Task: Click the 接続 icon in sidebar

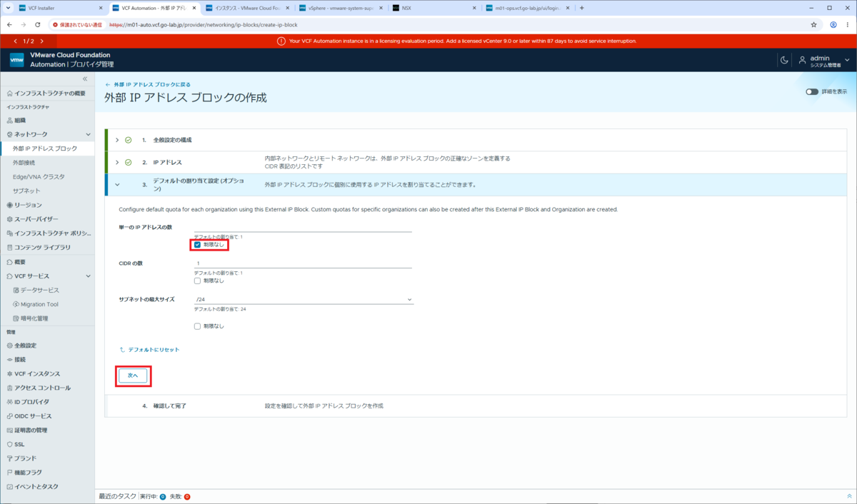Action: click(x=9, y=360)
